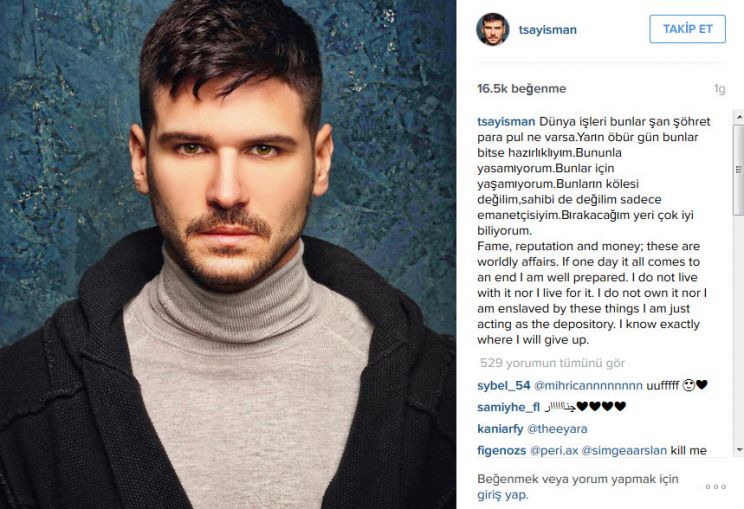Open @simgeaarslan mention link
This screenshot has width=744, height=509.
(x=624, y=450)
